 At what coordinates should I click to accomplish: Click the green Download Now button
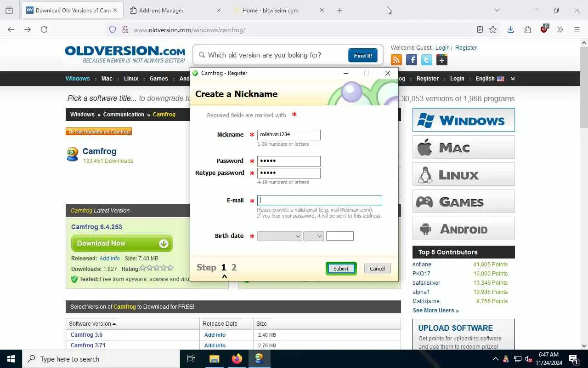coord(122,243)
